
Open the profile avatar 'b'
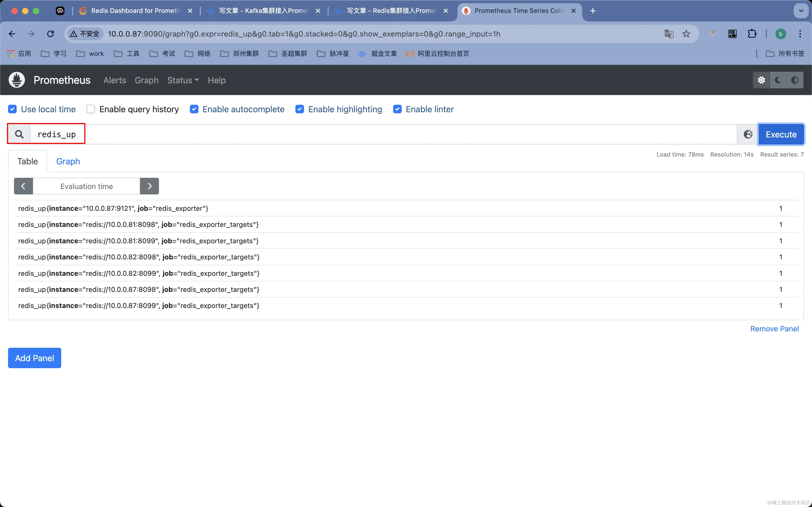781,34
